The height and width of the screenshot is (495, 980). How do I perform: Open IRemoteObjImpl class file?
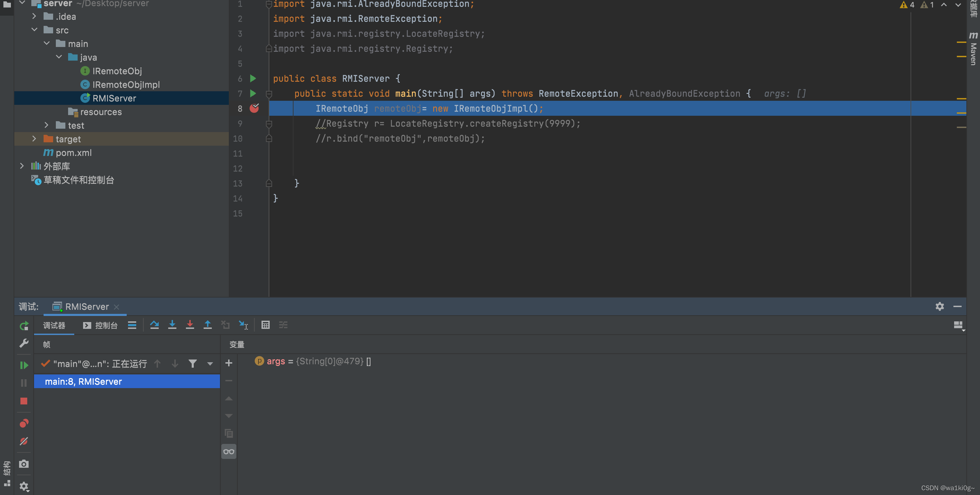click(120, 84)
